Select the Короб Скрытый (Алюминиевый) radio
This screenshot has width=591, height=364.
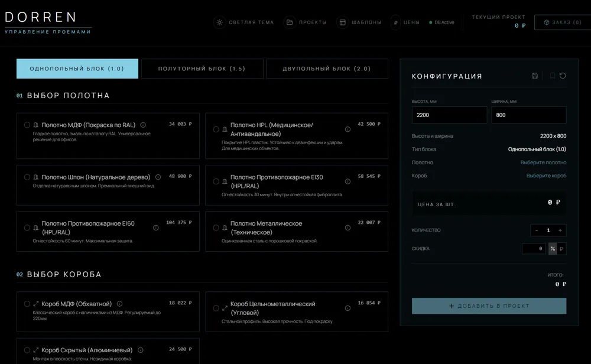tap(27, 350)
